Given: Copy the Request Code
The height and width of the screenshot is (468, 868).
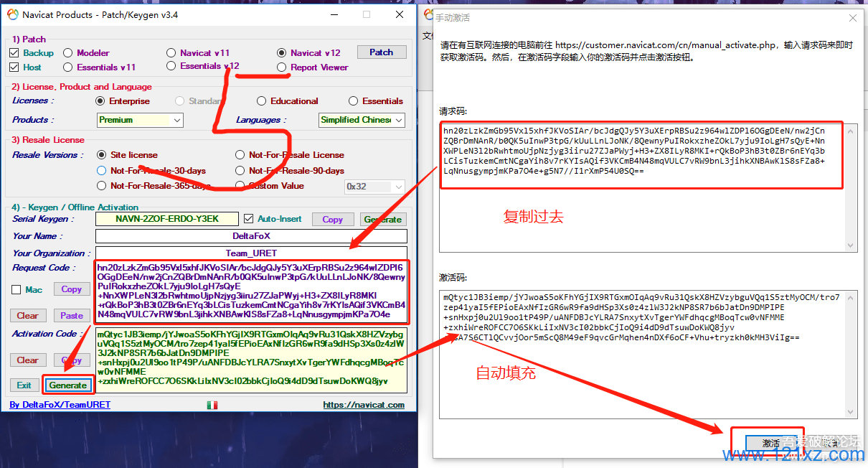Looking at the screenshot, I should [71, 289].
